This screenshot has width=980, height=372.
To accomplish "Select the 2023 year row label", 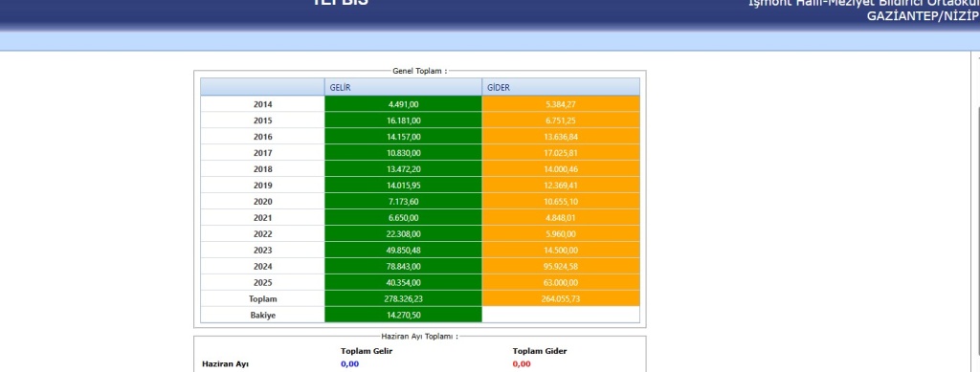I will 262,251.
